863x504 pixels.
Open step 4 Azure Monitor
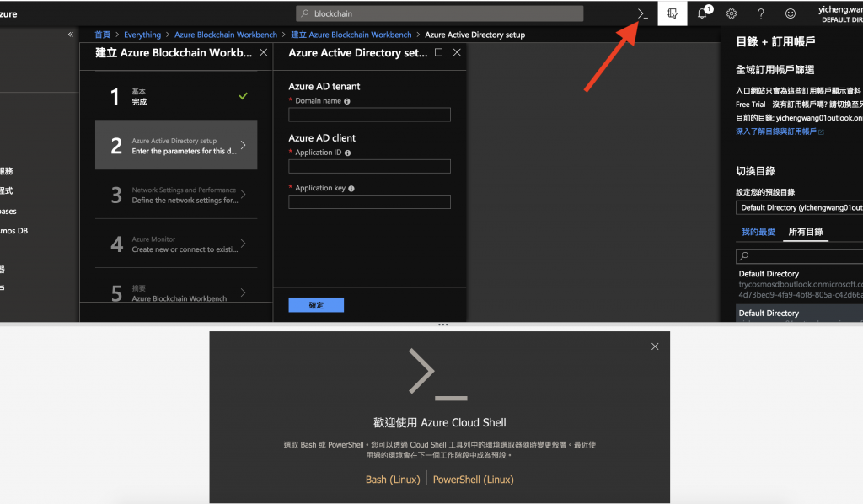point(176,244)
